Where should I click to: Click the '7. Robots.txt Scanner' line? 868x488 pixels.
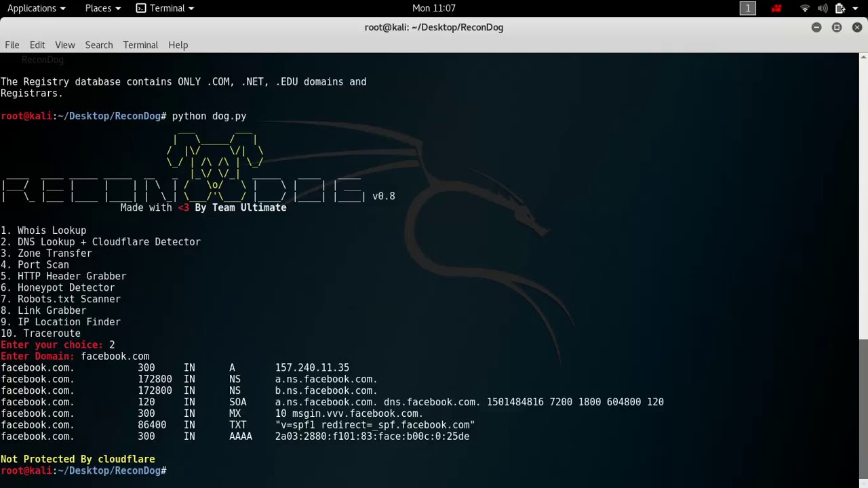[60, 299]
